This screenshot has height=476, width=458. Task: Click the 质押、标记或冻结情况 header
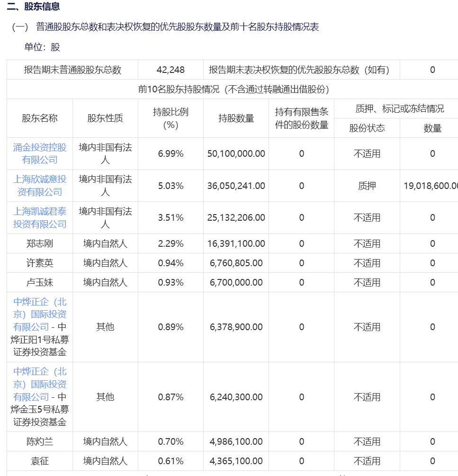[x=399, y=108]
